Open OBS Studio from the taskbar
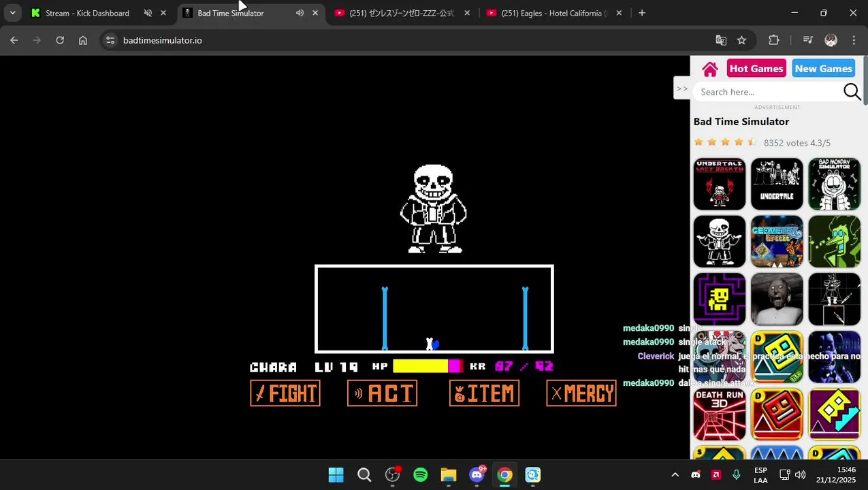 click(x=393, y=474)
